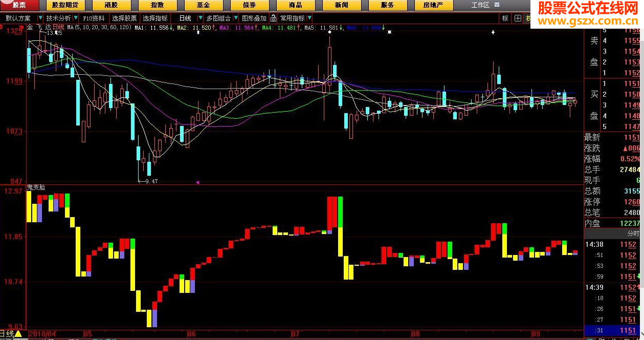This screenshot has height=340, width=644.
Task: Expand the 日线 period dropdown arrow
Action: click(201, 18)
